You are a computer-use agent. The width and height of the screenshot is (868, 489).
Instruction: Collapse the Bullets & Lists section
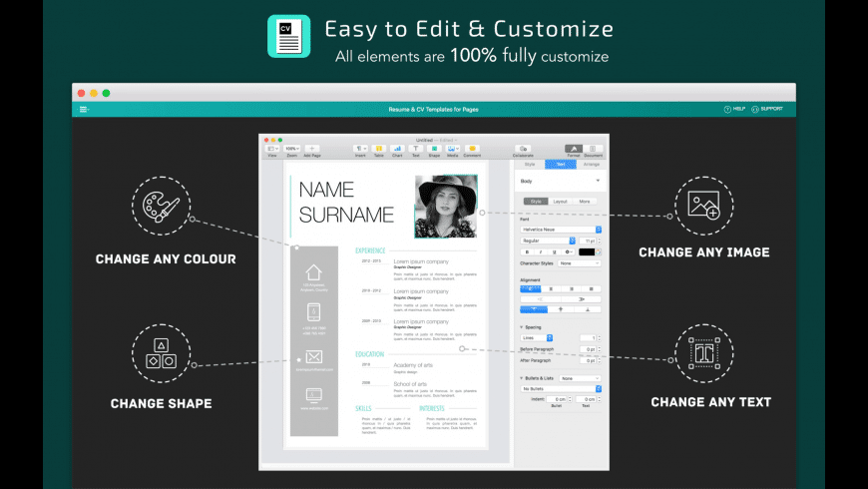[x=522, y=378]
